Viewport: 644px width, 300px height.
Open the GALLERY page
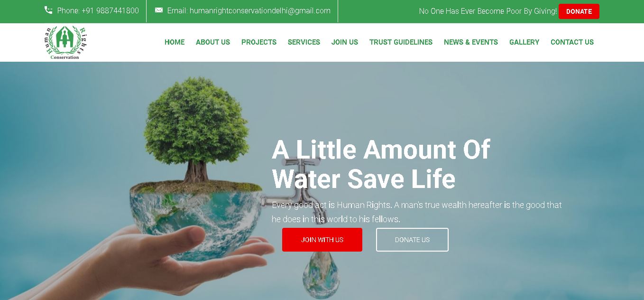click(x=524, y=42)
